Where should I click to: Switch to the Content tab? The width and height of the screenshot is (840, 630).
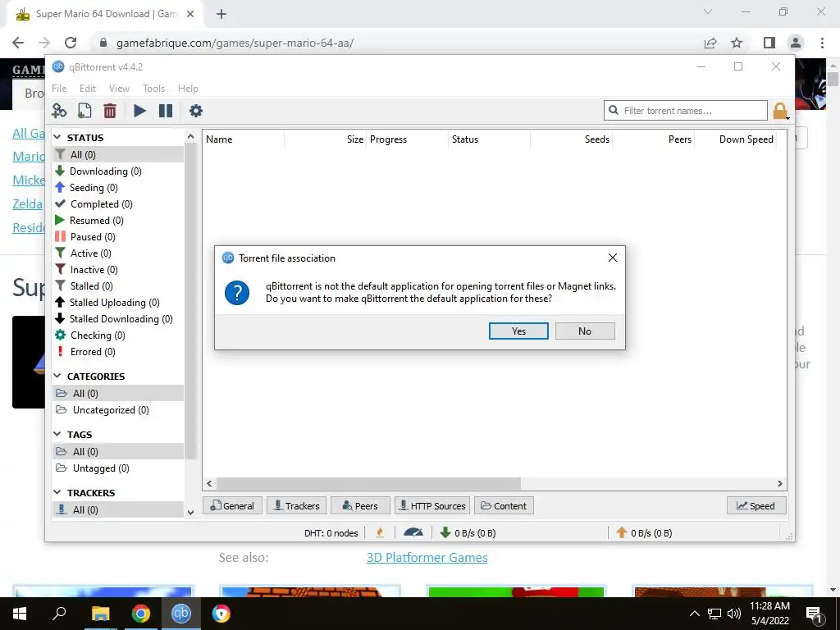click(x=504, y=505)
